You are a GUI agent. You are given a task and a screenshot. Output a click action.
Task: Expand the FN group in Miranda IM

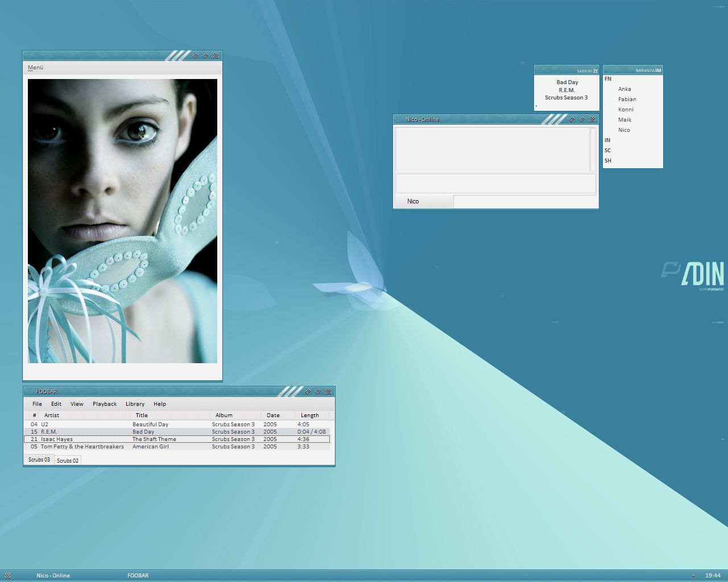point(608,79)
